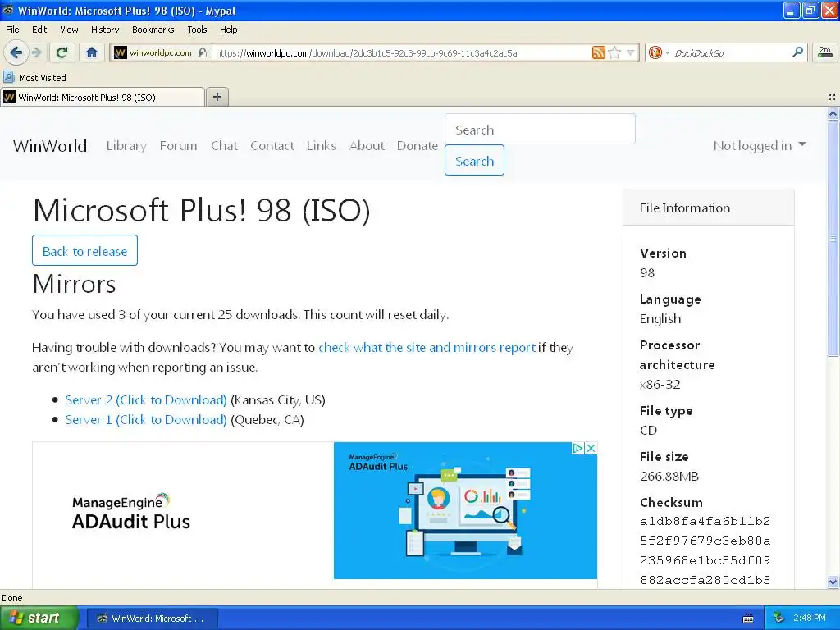
Task: Click the list all tabs icon
Action: click(x=832, y=97)
